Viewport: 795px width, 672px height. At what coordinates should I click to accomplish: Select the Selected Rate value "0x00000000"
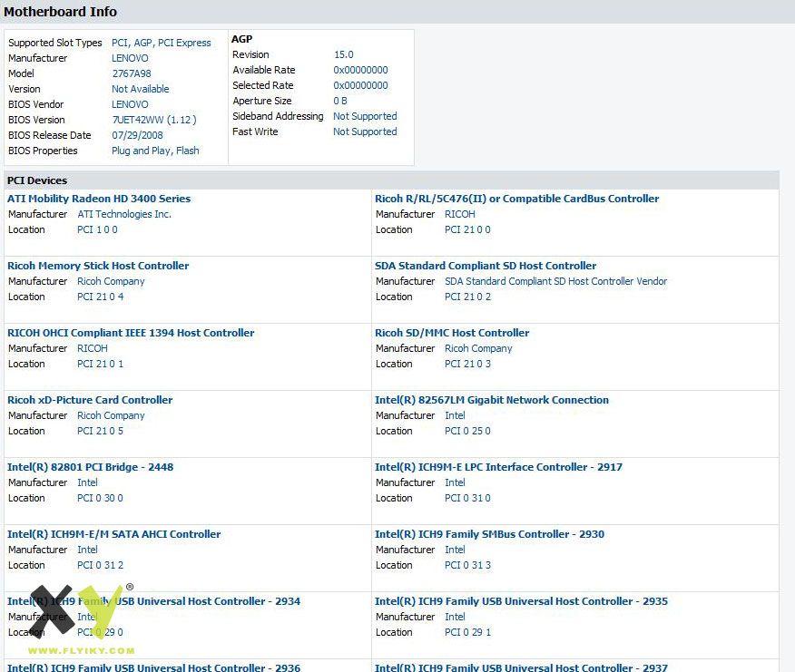(360, 85)
